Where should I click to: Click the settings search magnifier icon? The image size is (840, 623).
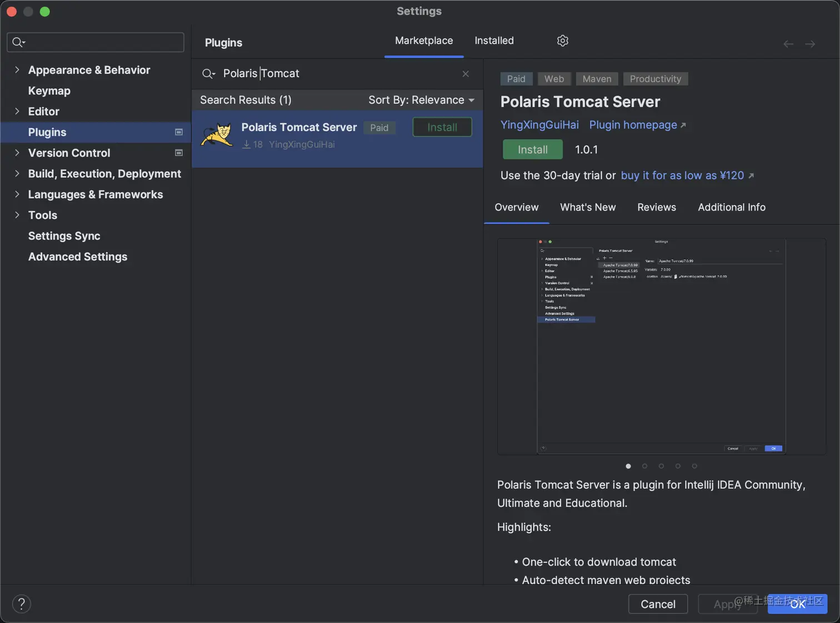(18, 42)
